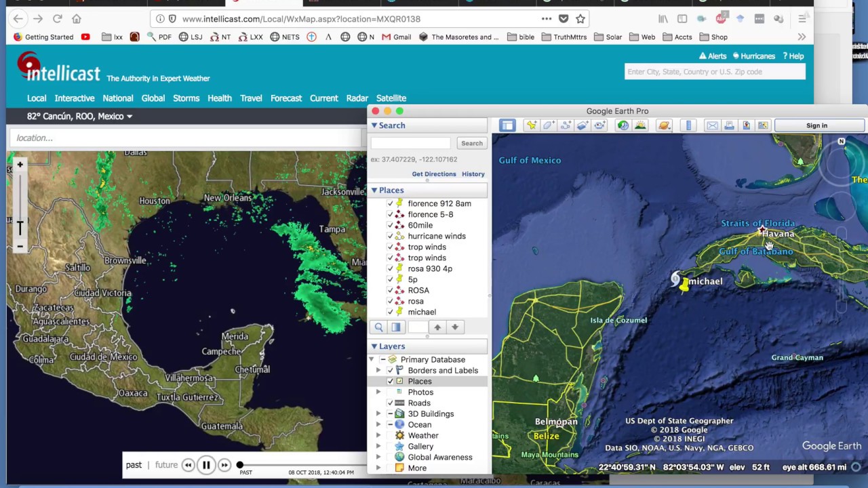Open the planet switcher icon
This screenshot has height=488, width=868.
click(664, 125)
